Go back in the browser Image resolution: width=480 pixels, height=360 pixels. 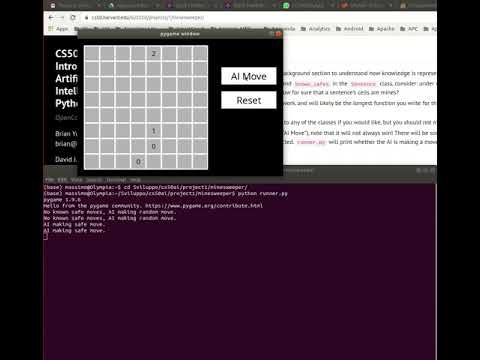coord(51,17)
